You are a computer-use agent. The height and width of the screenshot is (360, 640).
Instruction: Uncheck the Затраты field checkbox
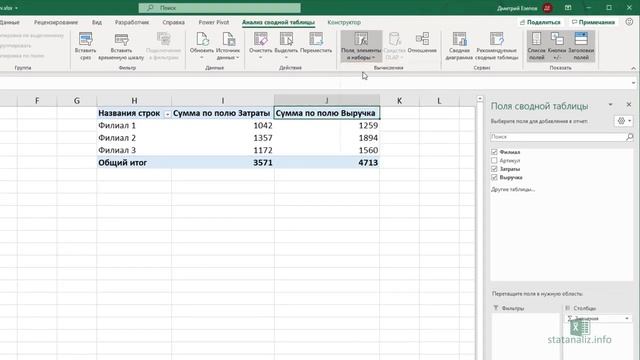[494, 169]
